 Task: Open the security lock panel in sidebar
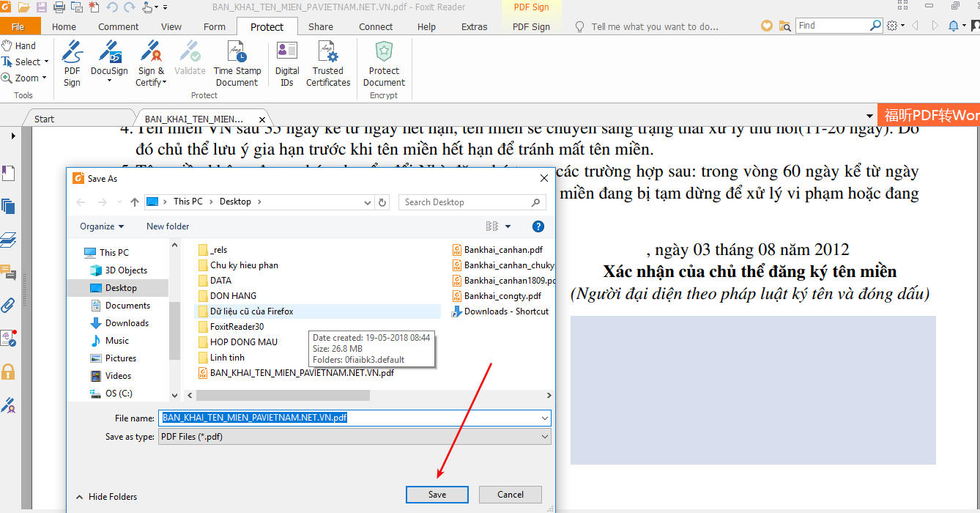click(x=8, y=371)
